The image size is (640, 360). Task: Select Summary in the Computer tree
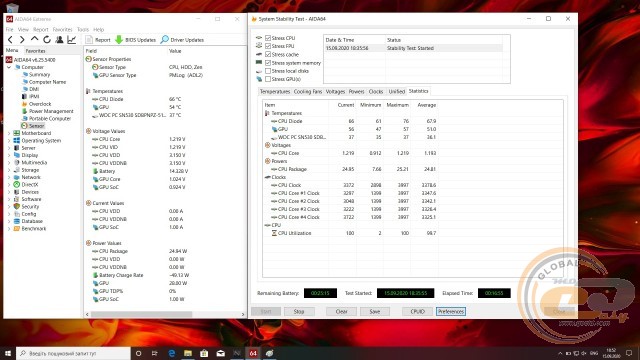tap(39, 74)
